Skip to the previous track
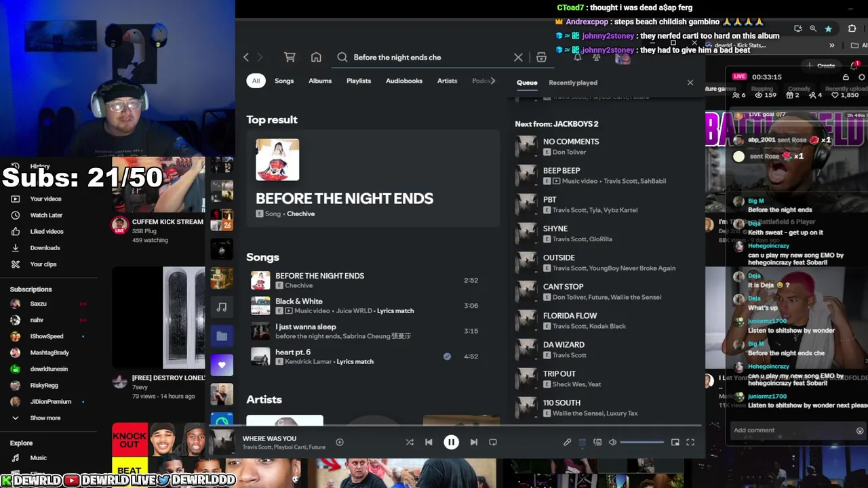 coord(429,443)
